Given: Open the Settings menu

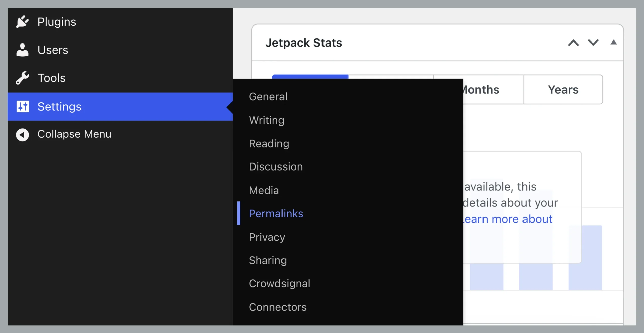Looking at the screenshot, I should [120, 107].
